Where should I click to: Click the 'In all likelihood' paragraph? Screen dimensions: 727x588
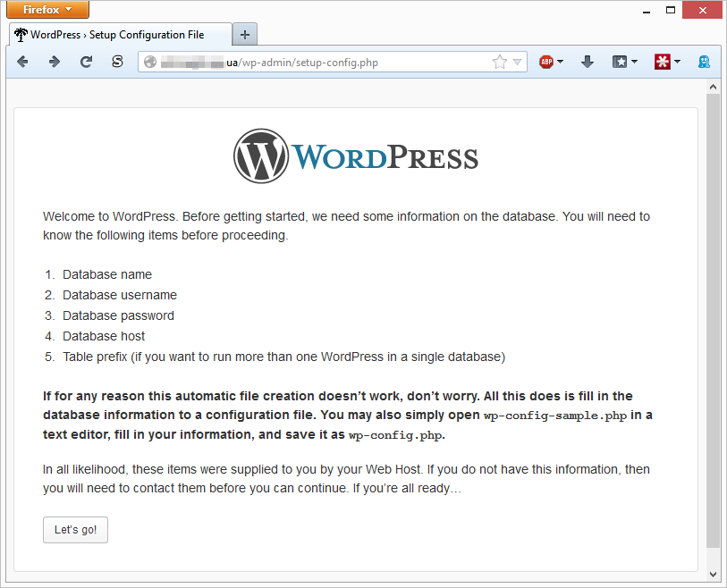(346, 479)
